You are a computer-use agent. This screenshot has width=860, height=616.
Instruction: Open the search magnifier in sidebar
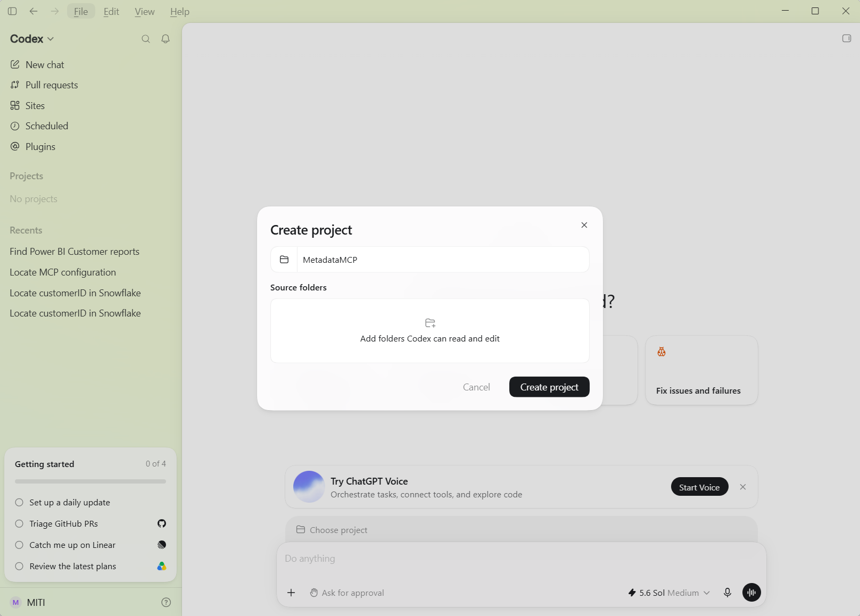(x=146, y=39)
